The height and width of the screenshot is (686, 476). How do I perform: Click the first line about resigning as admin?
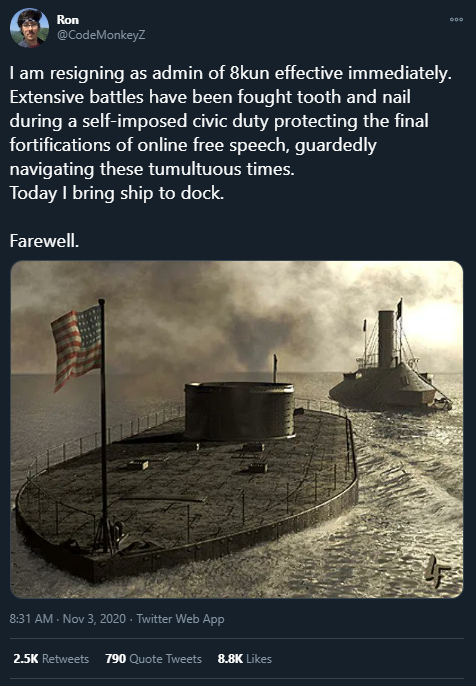231,74
